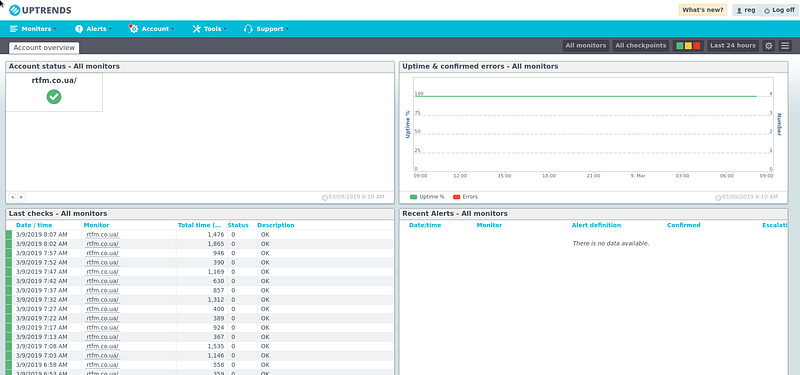Screen dimensions: 800x375
Task: Click the What's new? button
Action: point(703,10)
